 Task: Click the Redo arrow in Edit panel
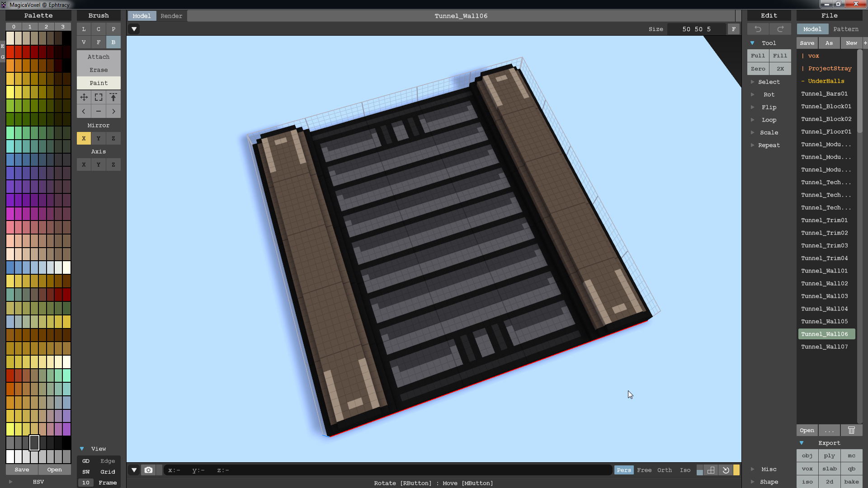[780, 29]
